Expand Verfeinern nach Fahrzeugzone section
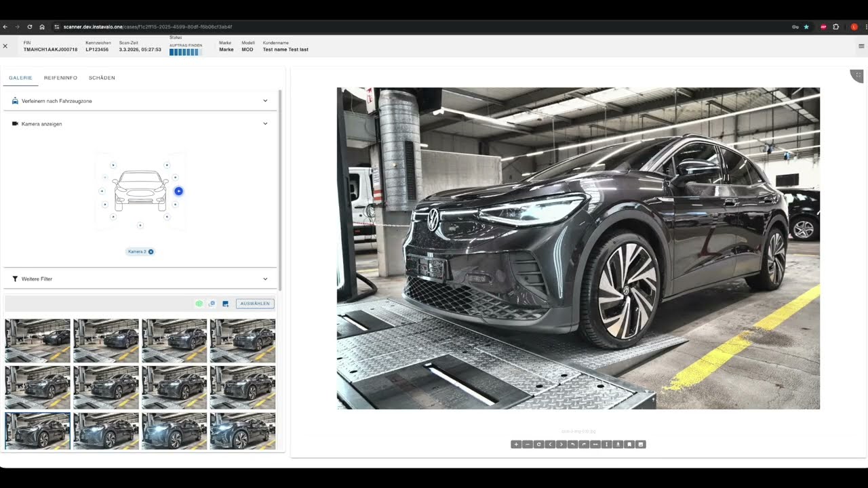Image resolution: width=868 pixels, height=488 pixels. click(x=265, y=101)
